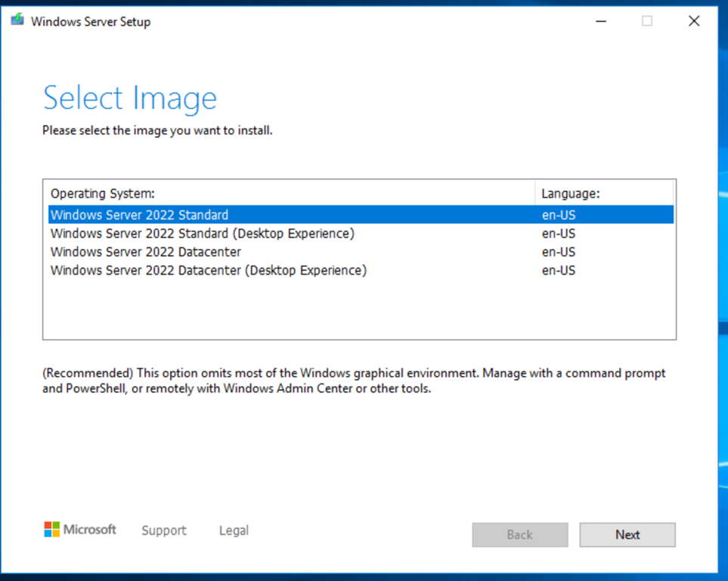728x581 pixels.
Task: Open the Legal information
Action: click(233, 530)
